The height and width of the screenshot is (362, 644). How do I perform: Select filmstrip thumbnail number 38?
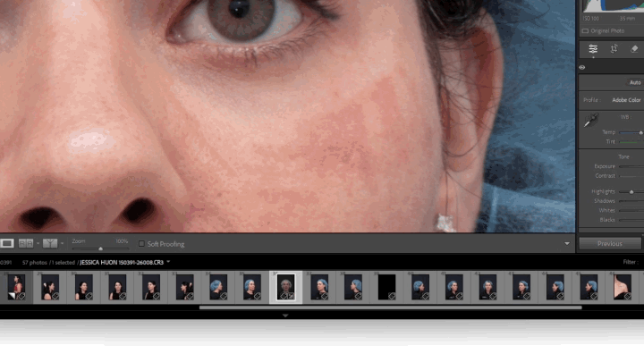click(353, 287)
